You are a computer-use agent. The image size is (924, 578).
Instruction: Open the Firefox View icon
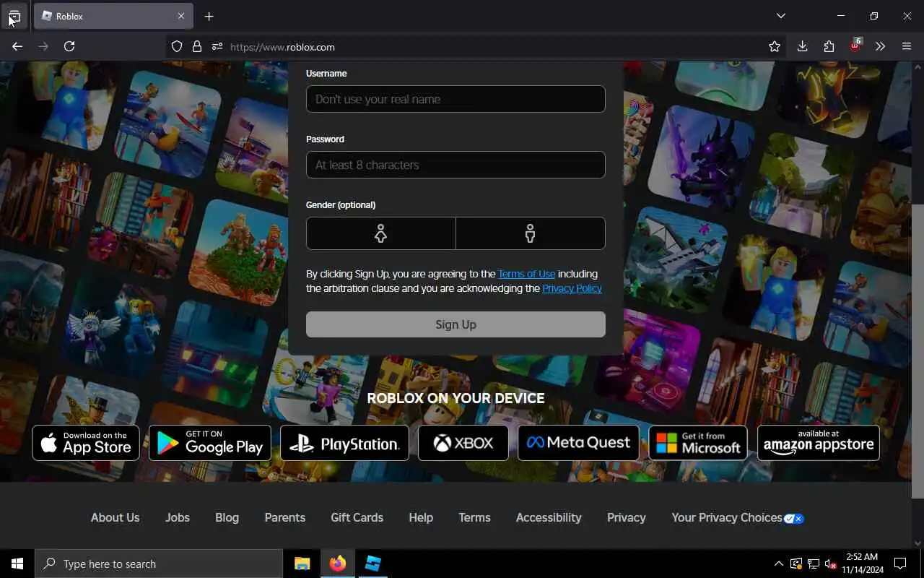click(x=14, y=16)
